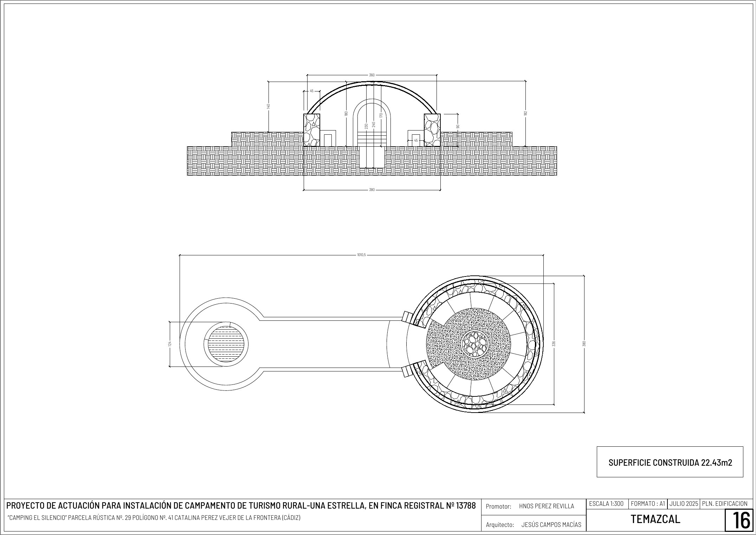Click the '180' vertical dimension in the elevation

coord(346,114)
